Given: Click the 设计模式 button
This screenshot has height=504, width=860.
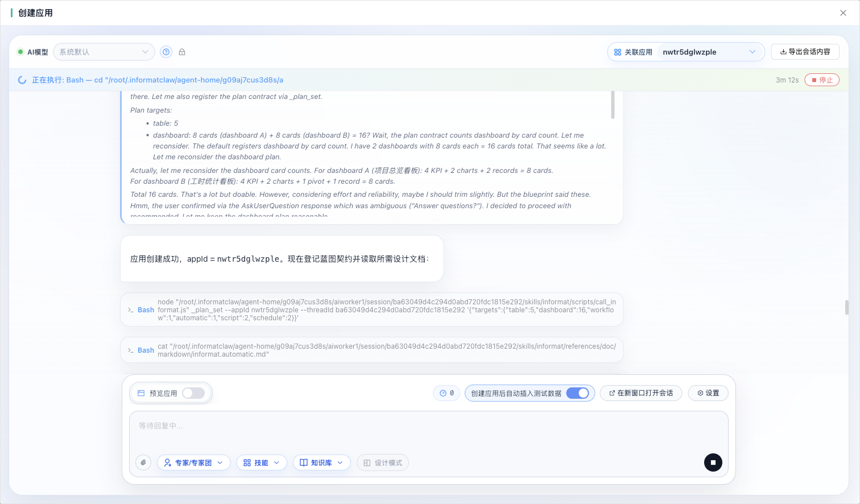Looking at the screenshot, I should (383, 462).
